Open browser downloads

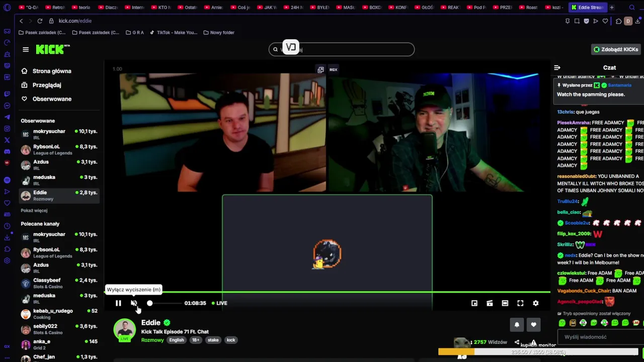(637, 21)
